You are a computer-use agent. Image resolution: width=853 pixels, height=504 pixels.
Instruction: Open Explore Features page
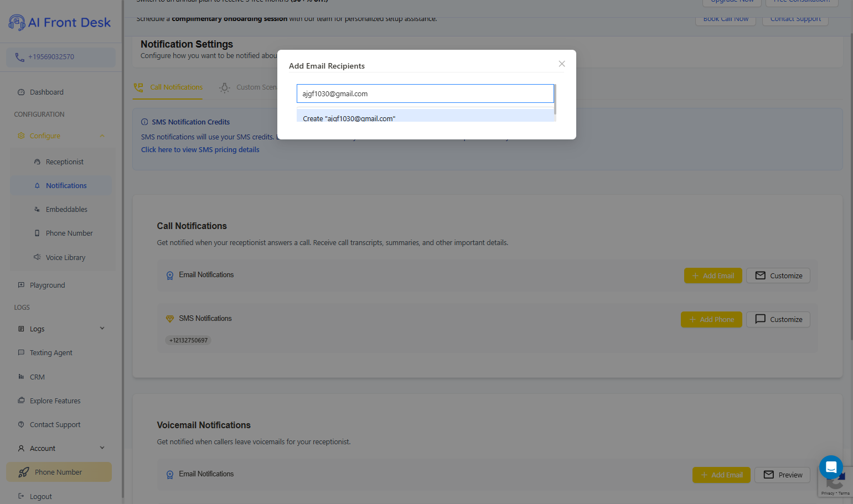click(x=55, y=401)
